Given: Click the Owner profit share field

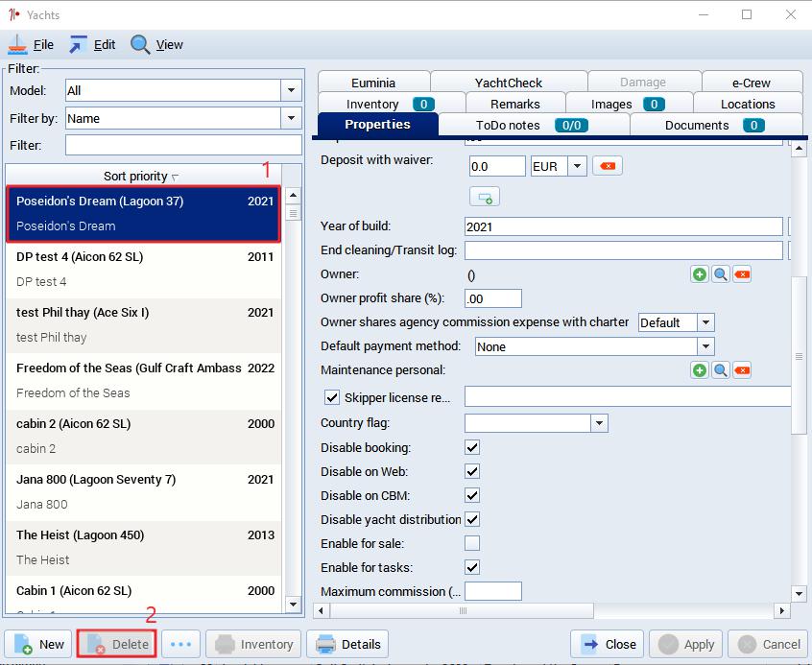Looking at the screenshot, I should click(493, 298).
